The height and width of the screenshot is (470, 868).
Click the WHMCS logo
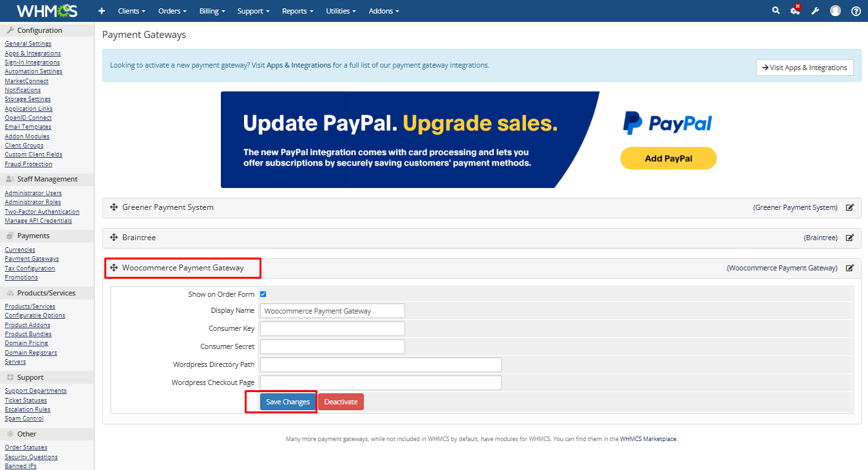tap(47, 11)
